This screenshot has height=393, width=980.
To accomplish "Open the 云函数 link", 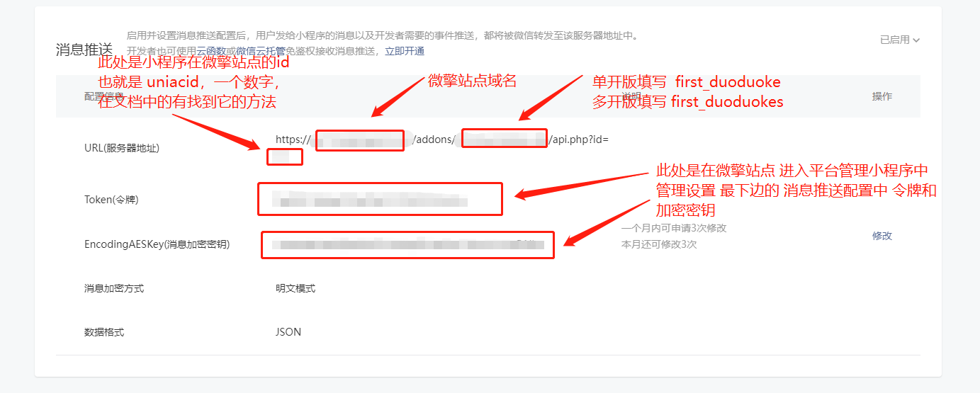I will point(210,51).
